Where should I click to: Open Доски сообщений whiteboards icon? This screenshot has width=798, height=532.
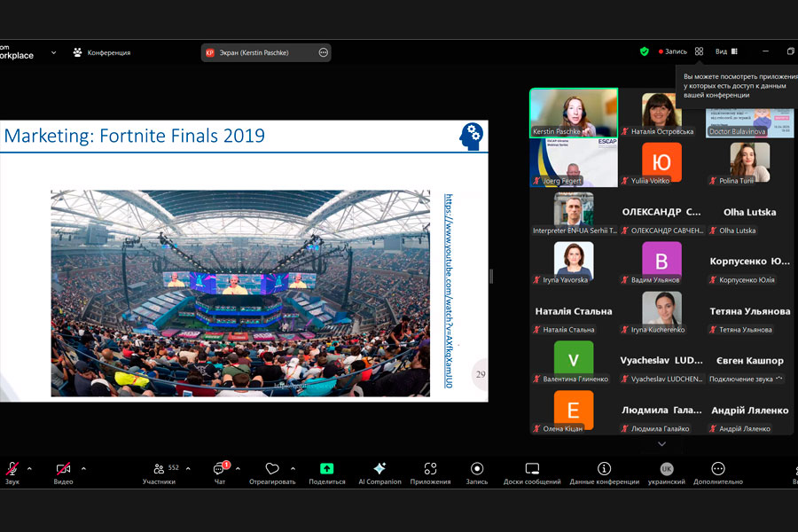[532, 473]
